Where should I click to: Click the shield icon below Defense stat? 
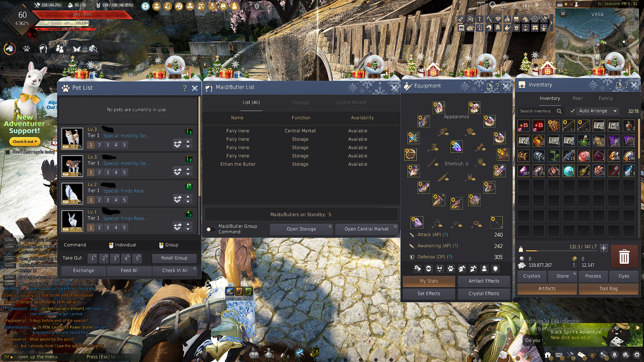pyautogui.click(x=495, y=268)
